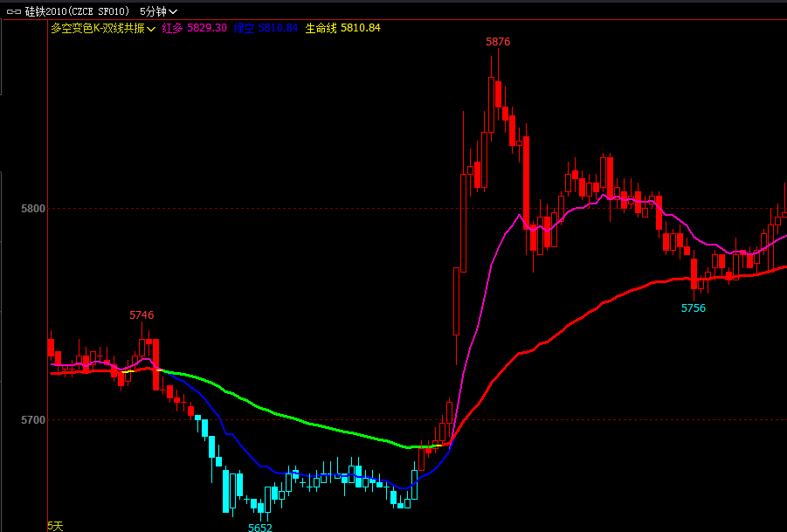Open the 5分钟 timeframe dropdown
Image resolution: width=787 pixels, height=532 pixels.
(158, 11)
